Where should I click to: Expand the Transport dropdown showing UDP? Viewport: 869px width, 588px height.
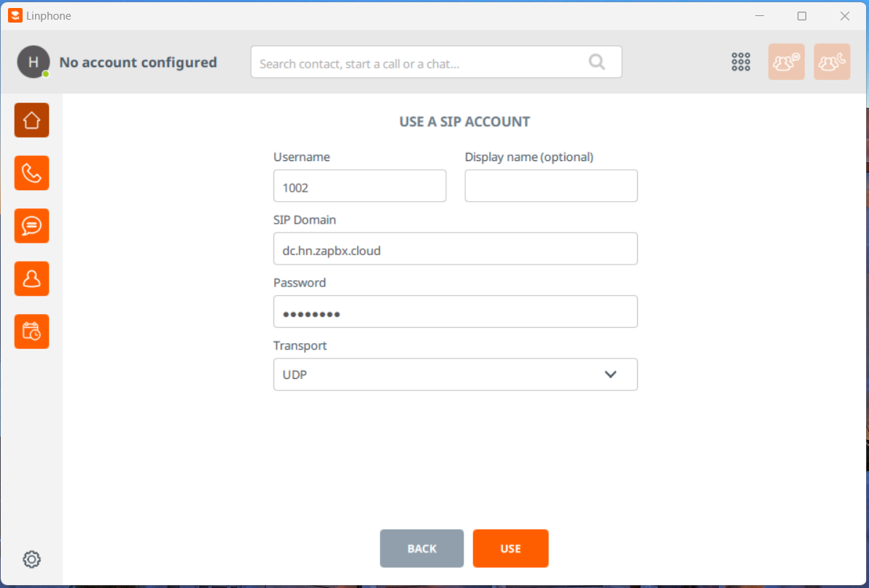coord(455,375)
